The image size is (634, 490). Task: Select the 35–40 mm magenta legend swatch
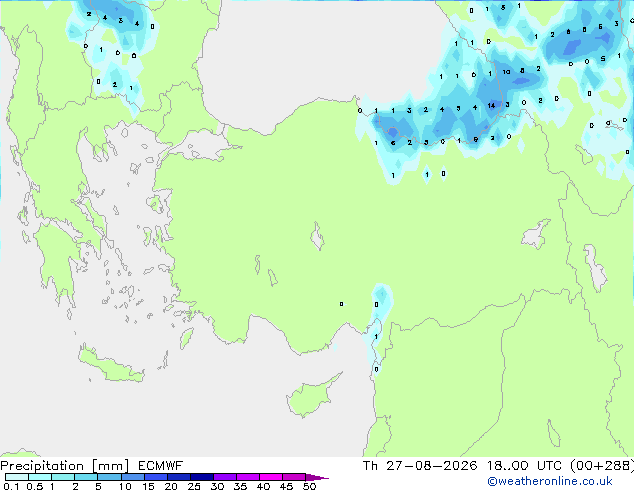247,477
